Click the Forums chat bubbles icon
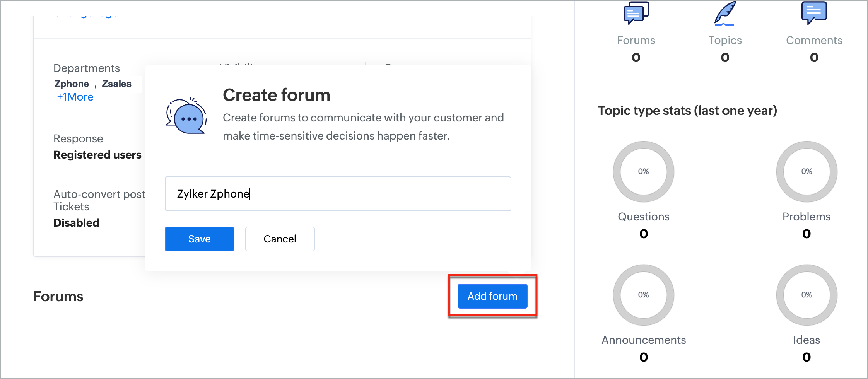Image resolution: width=868 pixels, height=379 pixels. [x=636, y=13]
